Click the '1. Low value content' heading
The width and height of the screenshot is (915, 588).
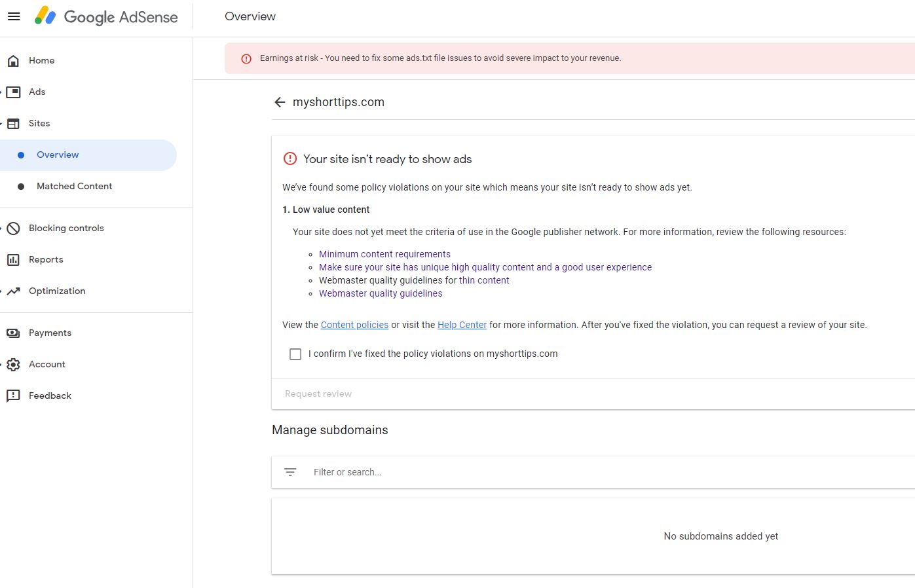pos(326,210)
